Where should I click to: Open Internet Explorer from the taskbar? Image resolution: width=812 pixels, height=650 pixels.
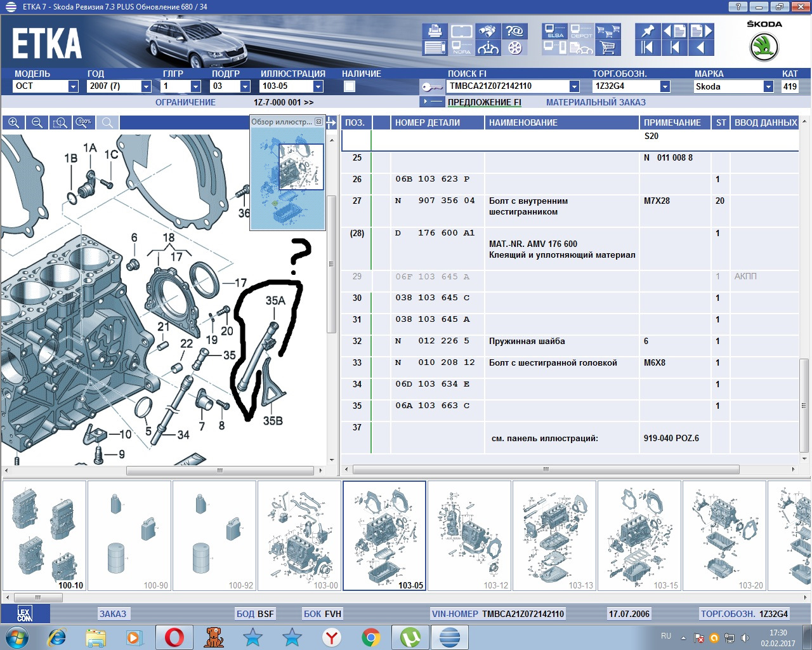[x=57, y=637]
